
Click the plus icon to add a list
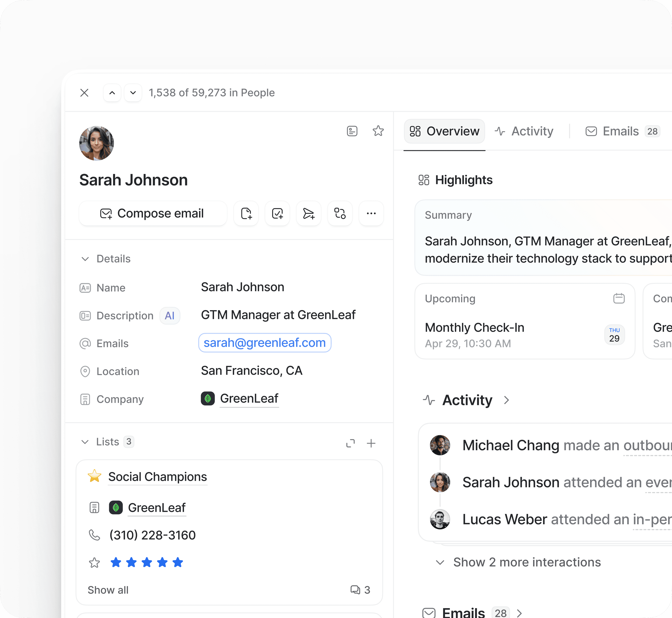click(371, 443)
